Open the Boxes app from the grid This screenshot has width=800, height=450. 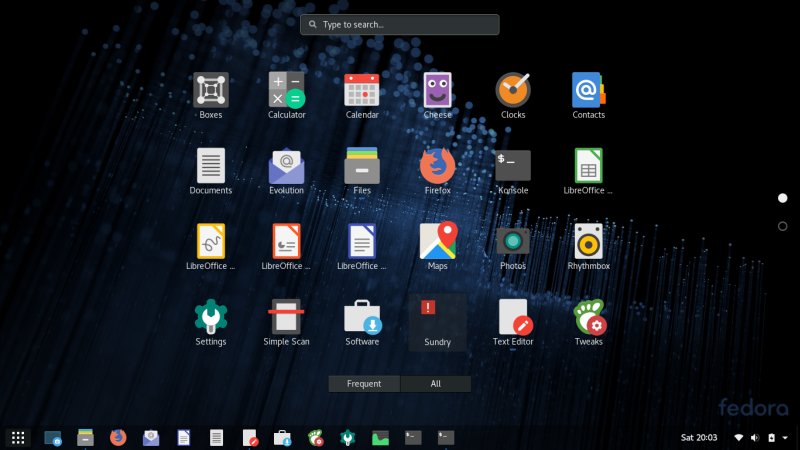tap(211, 96)
